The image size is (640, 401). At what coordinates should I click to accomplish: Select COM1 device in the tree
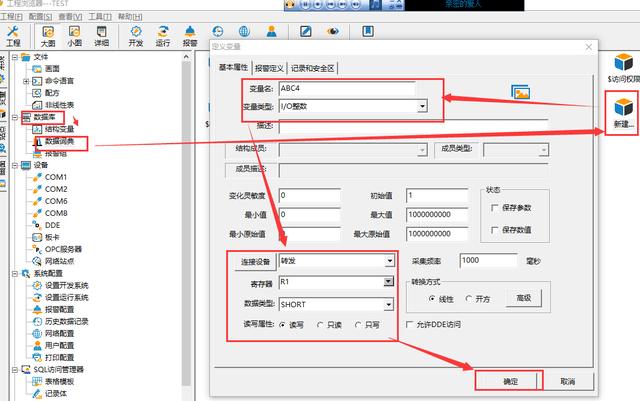(x=56, y=177)
